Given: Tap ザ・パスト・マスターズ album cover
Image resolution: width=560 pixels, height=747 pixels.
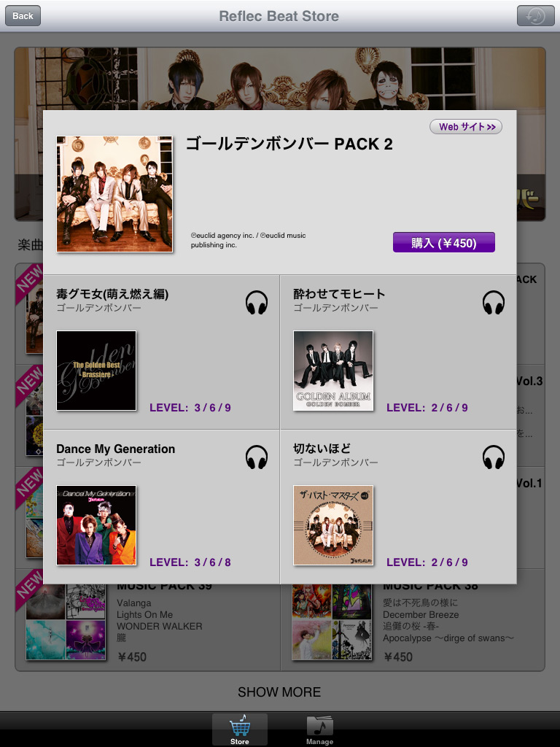Looking at the screenshot, I should 333,525.
